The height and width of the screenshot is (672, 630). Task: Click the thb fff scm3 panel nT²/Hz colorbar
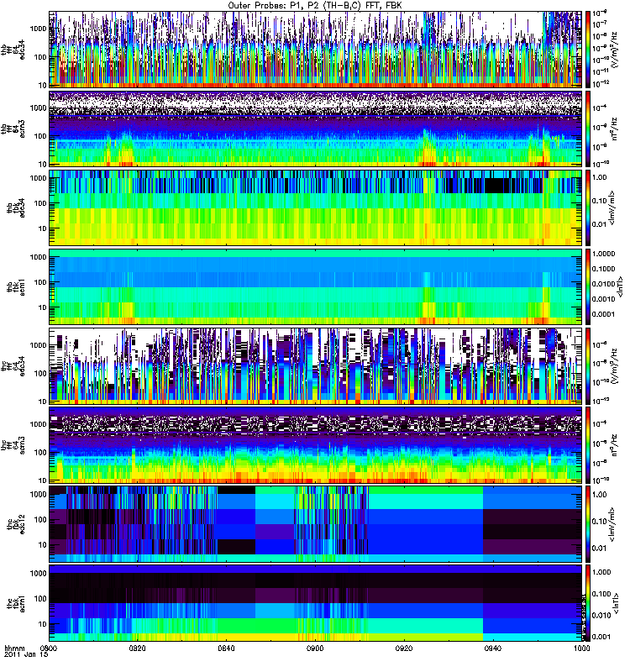point(588,129)
